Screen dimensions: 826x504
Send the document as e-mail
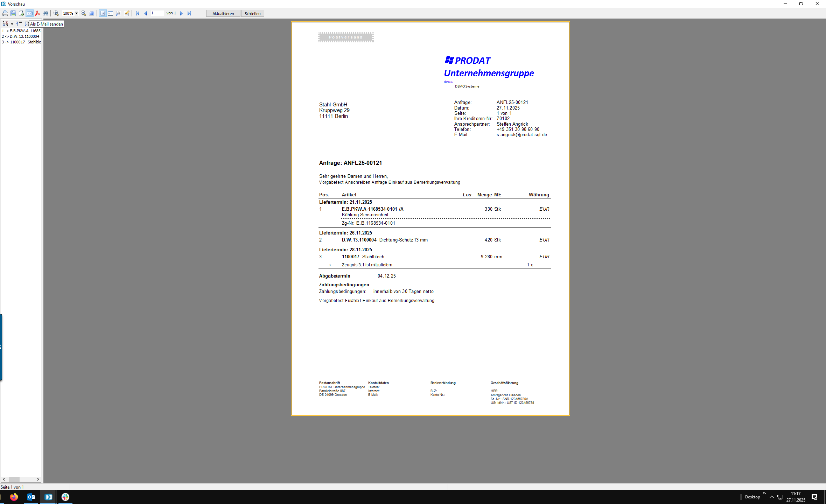[x=29, y=13]
